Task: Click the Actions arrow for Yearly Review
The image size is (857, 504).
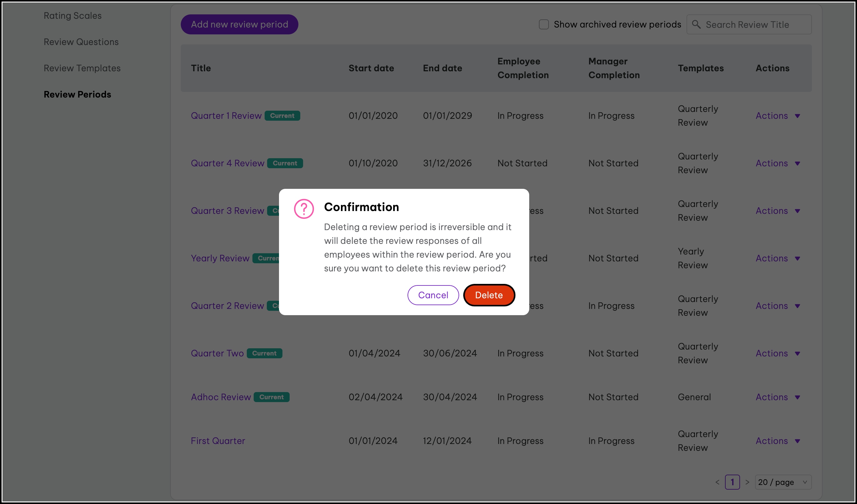Action: 797,258
